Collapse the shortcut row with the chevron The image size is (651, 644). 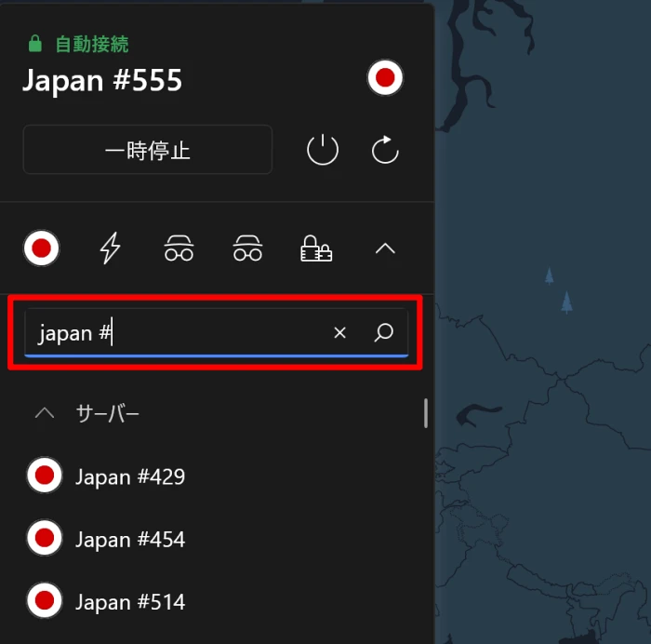pos(385,248)
